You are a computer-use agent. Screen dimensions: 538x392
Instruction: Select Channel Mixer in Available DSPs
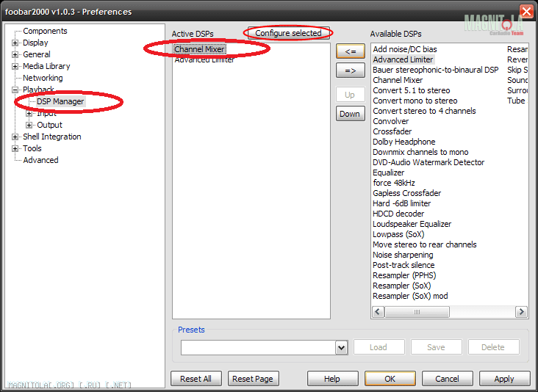[x=398, y=80]
